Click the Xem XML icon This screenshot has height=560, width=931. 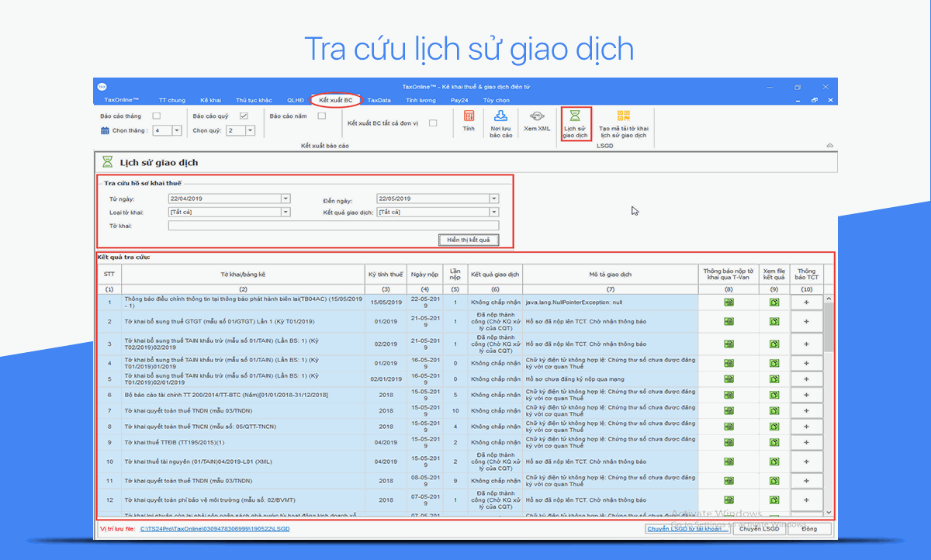point(537,117)
